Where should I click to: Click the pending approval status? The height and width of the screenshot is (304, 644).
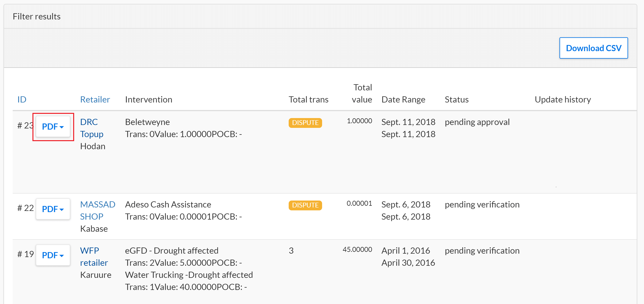pos(477,122)
